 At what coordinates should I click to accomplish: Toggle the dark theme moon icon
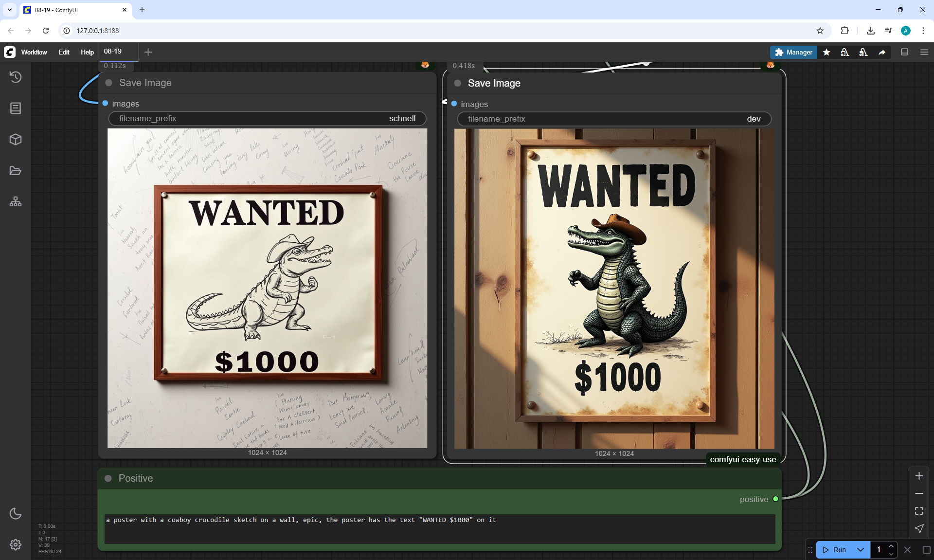pyautogui.click(x=16, y=513)
